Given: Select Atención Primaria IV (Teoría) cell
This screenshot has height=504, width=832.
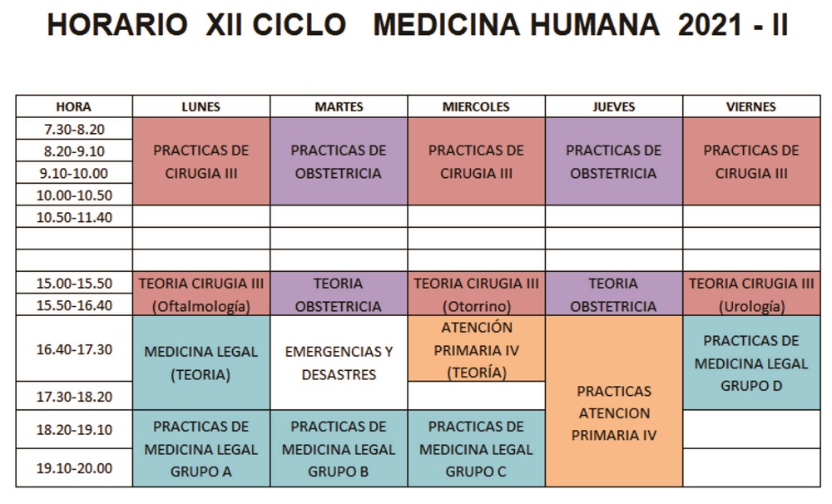Looking at the screenshot, I should 476,349.
